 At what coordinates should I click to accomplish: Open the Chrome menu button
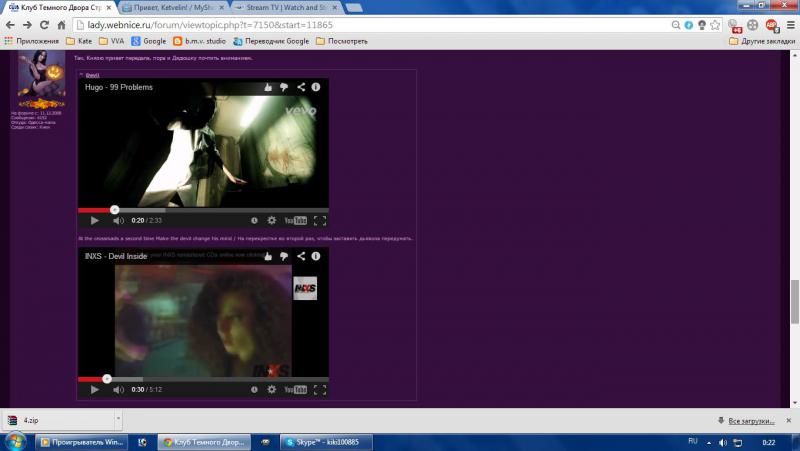click(788, 24)
